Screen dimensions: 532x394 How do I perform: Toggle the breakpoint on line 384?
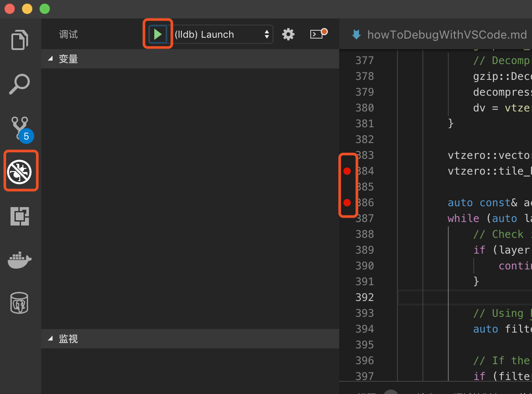pos(348,171)
